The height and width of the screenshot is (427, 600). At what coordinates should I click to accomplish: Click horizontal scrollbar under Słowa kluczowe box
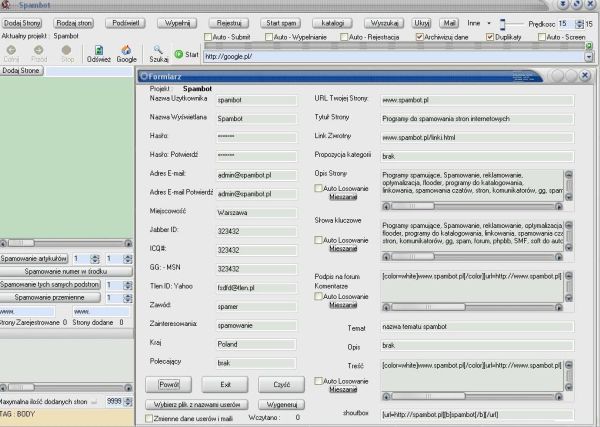(x=472, y=257)
